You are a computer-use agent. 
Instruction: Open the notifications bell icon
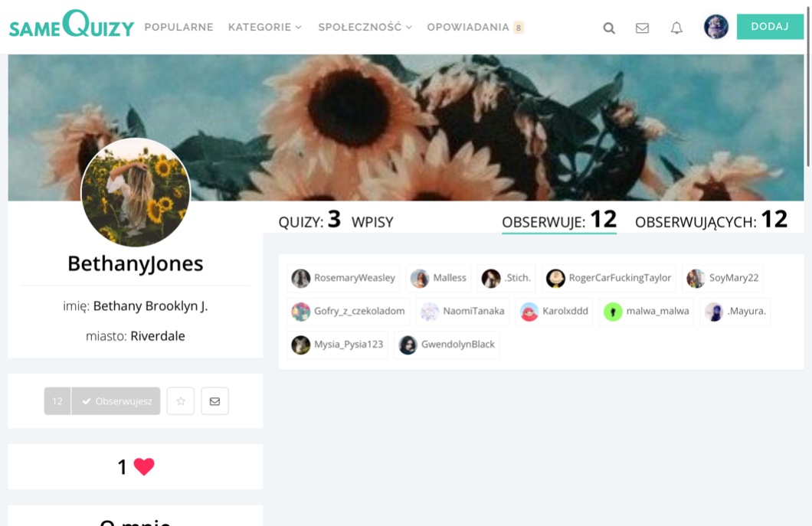[x=676, y=28]
